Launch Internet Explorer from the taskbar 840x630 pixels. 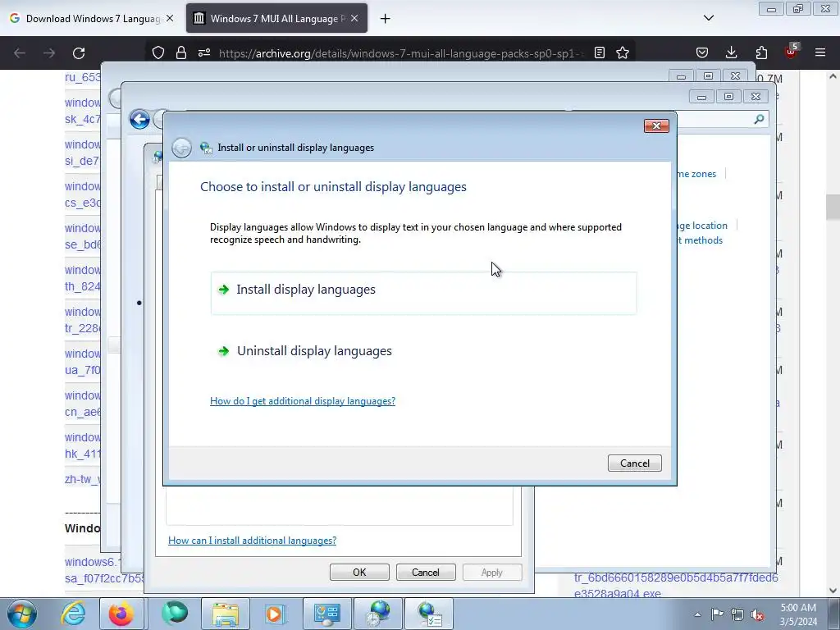(x=73, y=614)
